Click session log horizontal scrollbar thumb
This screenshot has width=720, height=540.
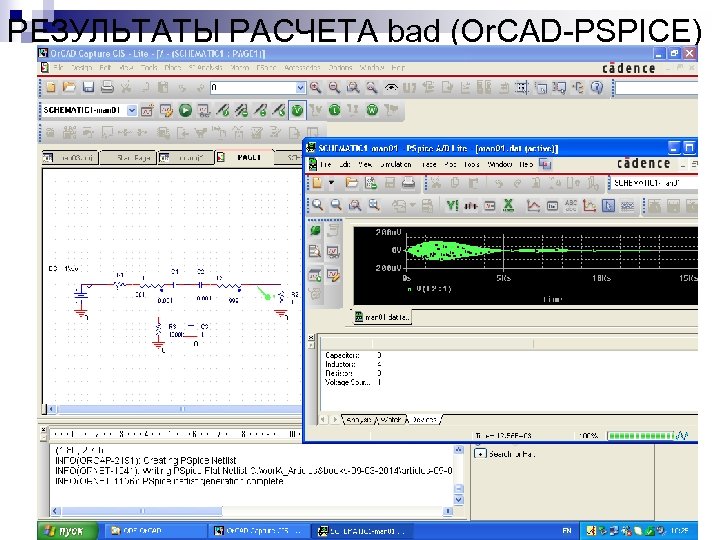(142, 511)
